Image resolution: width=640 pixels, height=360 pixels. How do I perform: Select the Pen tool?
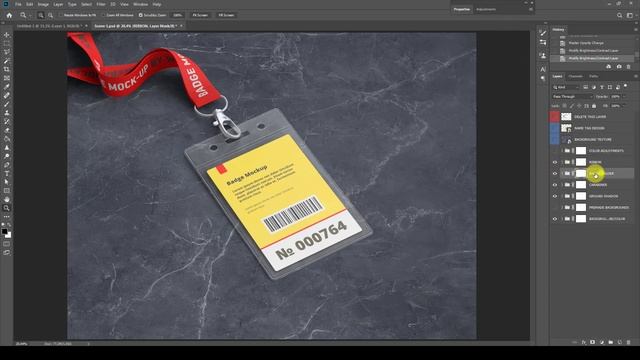pyautogui.click(x=7, y=164)
